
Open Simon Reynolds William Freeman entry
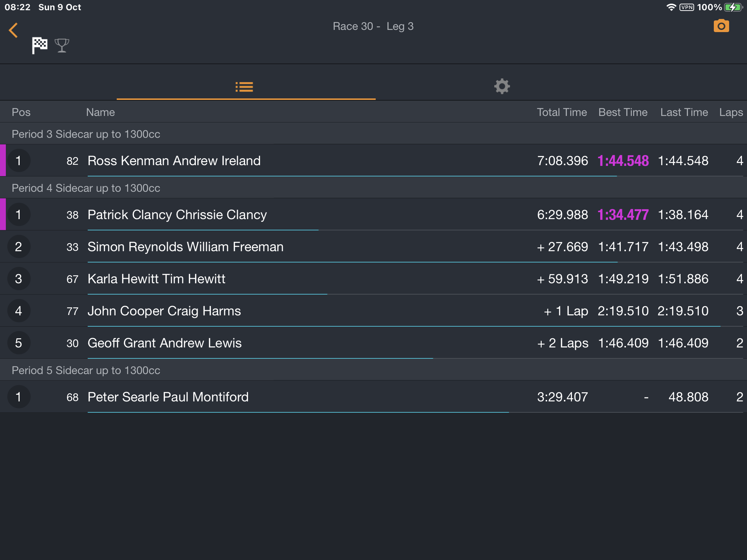[x=373, y=246]
